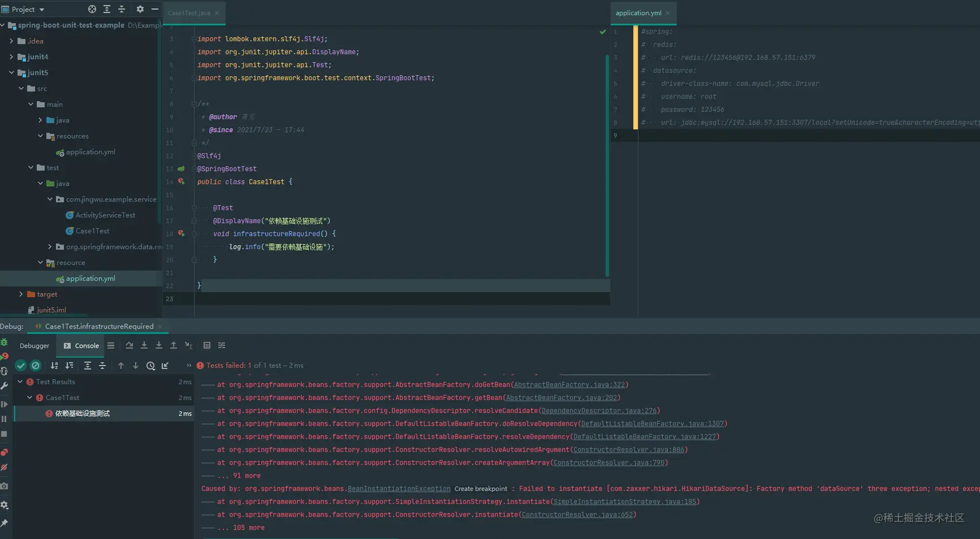Click Step Into icon in debug toolbar
The image size is (980, 539).
144,345
